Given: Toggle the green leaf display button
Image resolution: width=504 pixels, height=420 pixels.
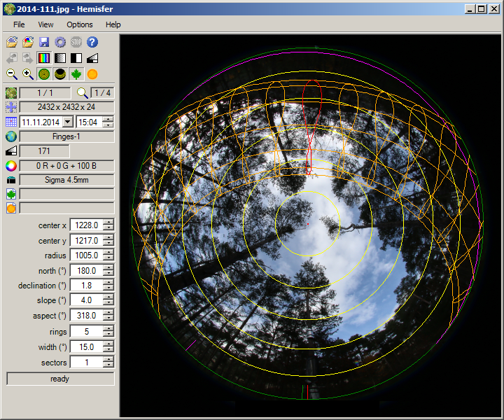Looking at the screenshot, I should tap(76, 74).
